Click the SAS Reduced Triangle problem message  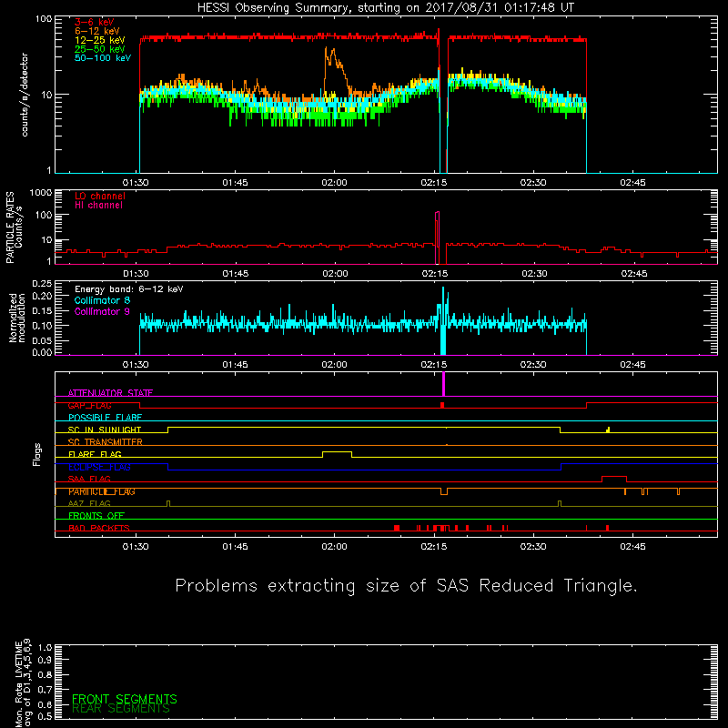click(406, 586)
